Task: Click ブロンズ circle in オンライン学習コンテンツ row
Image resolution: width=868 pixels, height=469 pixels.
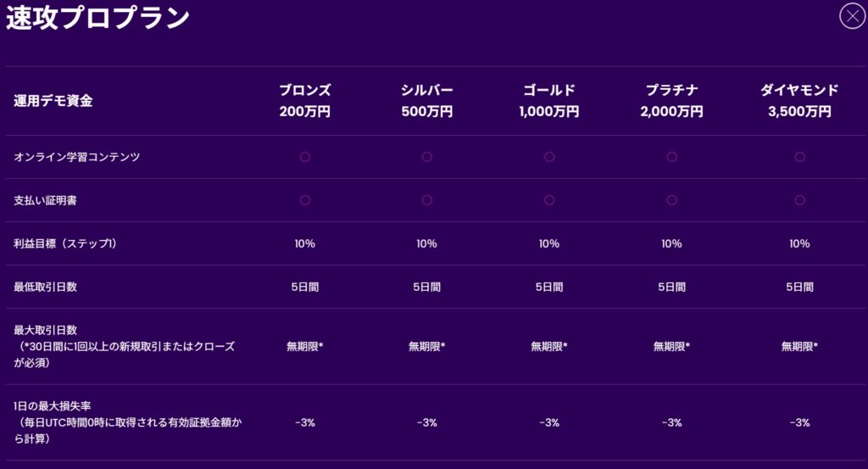Action: (305, 157)
